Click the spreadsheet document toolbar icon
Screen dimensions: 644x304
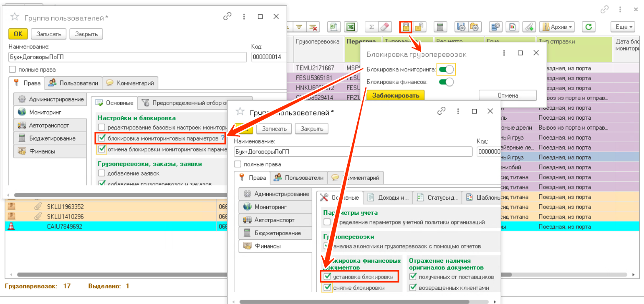coord(333,27)
